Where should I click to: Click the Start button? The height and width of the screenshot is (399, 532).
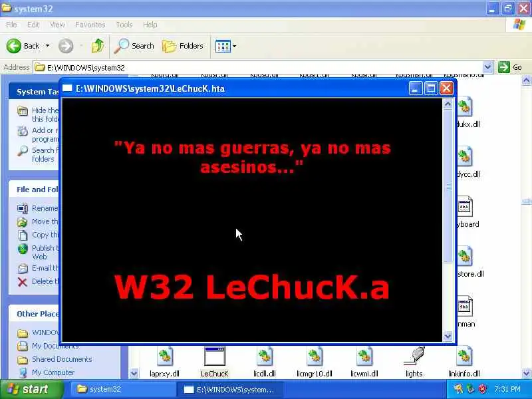click(31, 389)
